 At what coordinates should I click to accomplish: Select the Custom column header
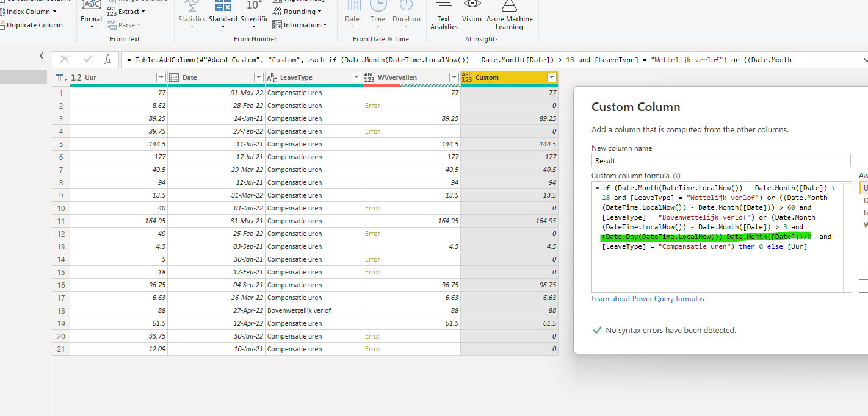509,77
